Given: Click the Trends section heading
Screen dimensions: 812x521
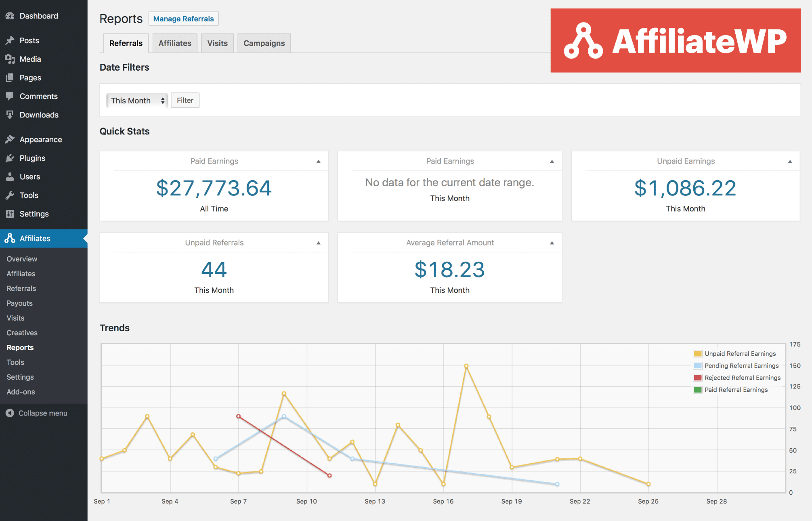Looking at the screenshot, I should (x=115, y=328).
